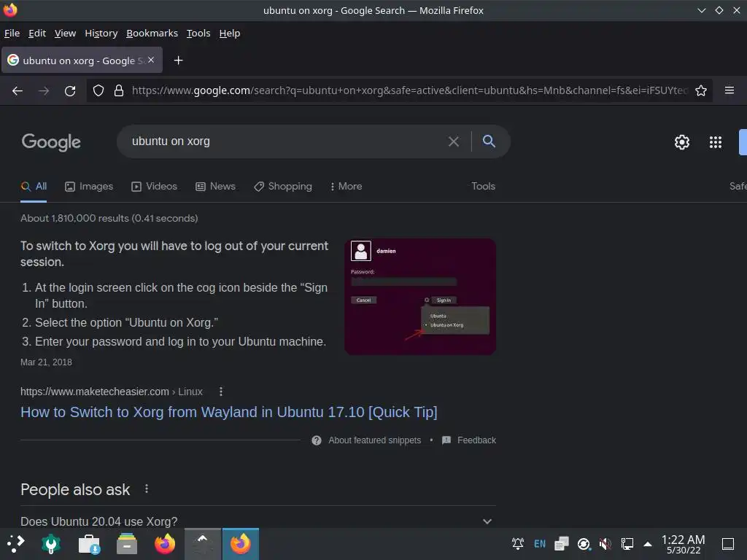Viewport: 747px width, 560px height.
Task: Switch to the Images results tab
Action: pos(89,186)
